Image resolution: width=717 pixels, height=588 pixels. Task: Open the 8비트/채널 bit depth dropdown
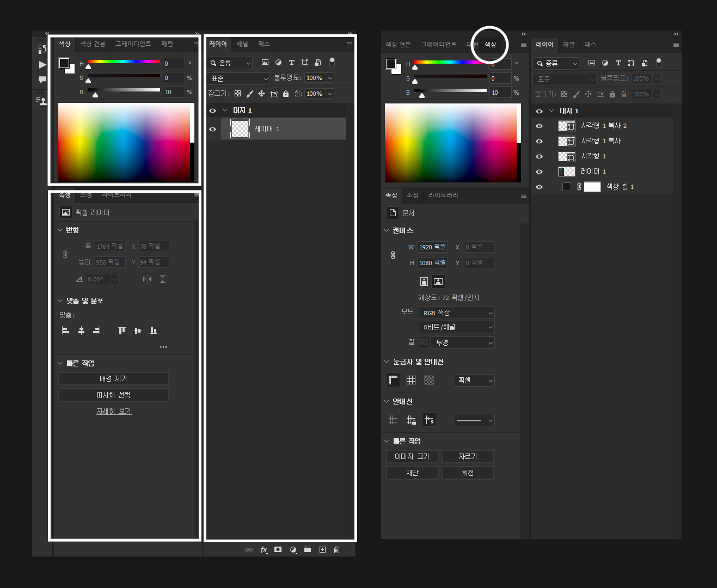click(x=457, y=327)
